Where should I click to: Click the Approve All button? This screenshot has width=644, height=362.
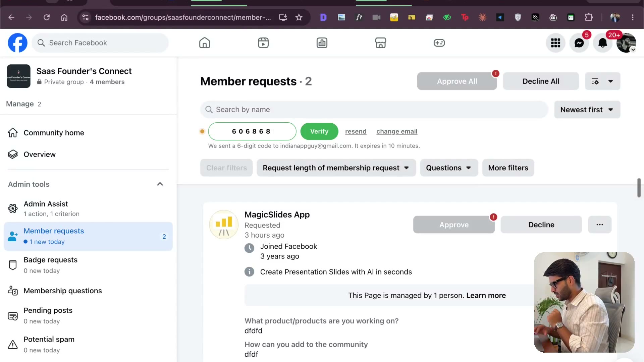point(457,81)
